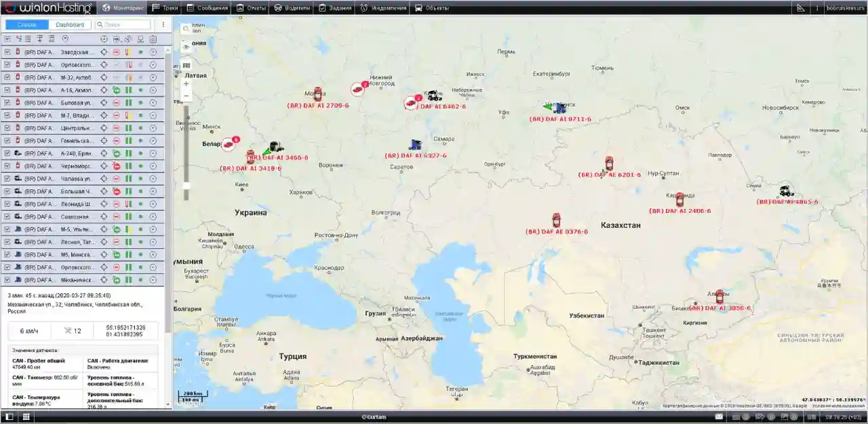Open the Отчеты tab
This screenshot has height=424, width=868.
pos(250,8)
